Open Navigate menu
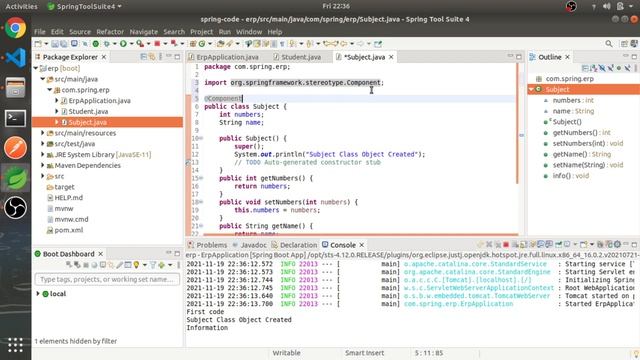The image size is (640, 360). coord(143,31)
